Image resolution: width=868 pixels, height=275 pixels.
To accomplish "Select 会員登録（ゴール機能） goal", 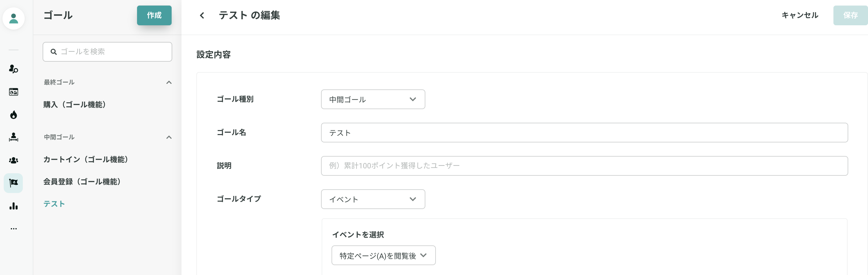I will click(x=82, y=182).
